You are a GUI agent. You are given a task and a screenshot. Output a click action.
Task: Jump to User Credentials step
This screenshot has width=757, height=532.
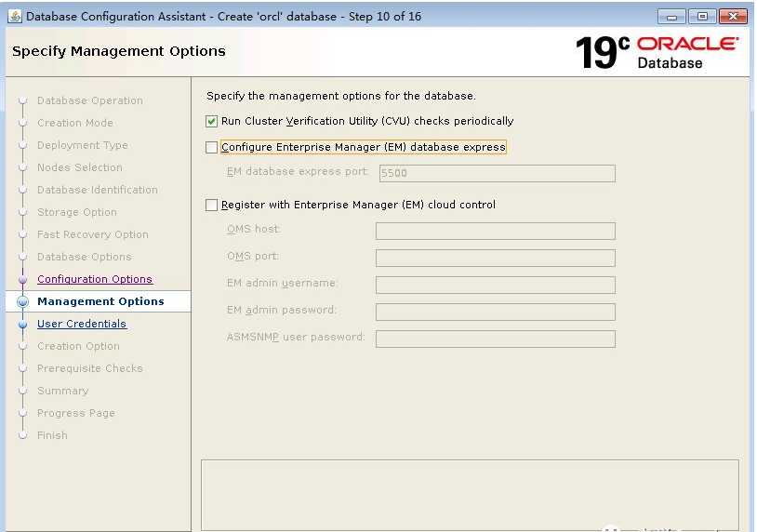pyautogui.click(x=82, y=324)
